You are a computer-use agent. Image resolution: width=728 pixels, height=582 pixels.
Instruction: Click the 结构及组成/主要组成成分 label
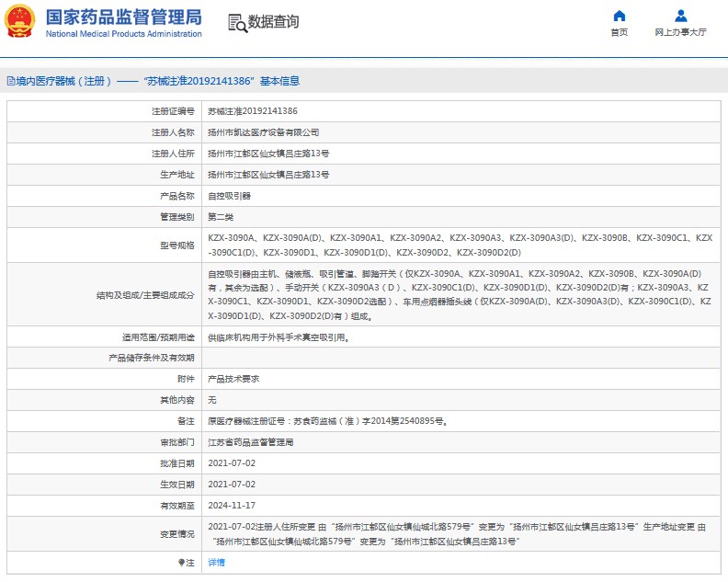(x=145, y=295)
